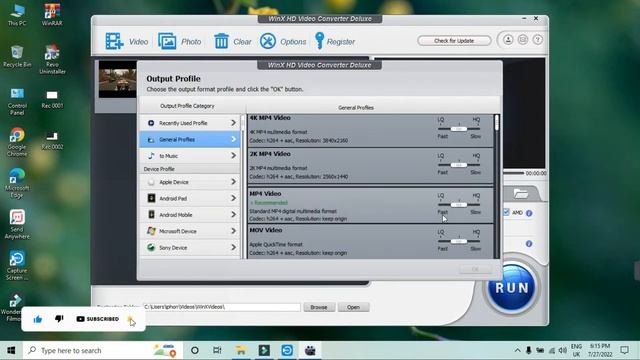Open File Explorer from taskbar

[240, 351]
